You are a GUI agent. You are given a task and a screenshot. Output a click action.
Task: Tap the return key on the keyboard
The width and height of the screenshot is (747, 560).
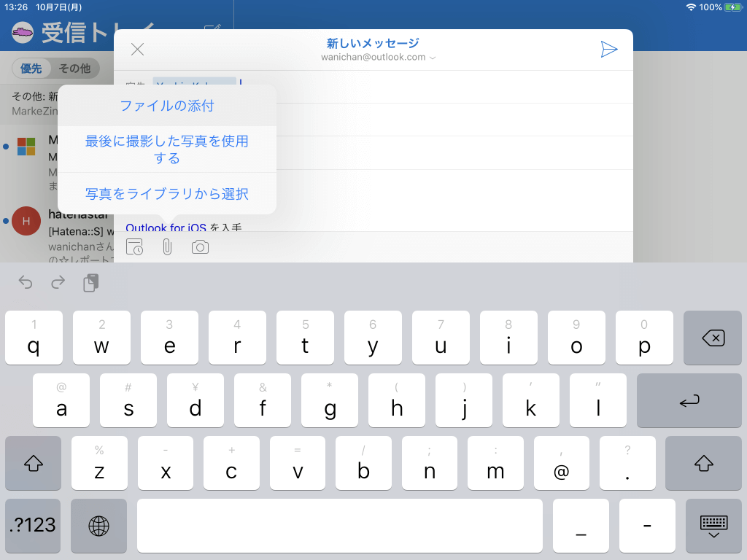pyautogui.click(x=689, y=400)
